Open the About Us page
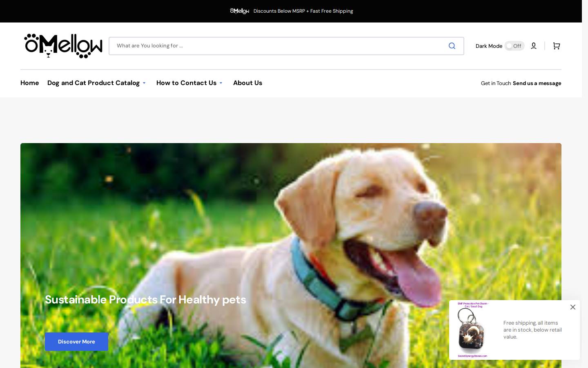Image resolution: width=588 pixels, height=368 pixels. click(247, 83)
